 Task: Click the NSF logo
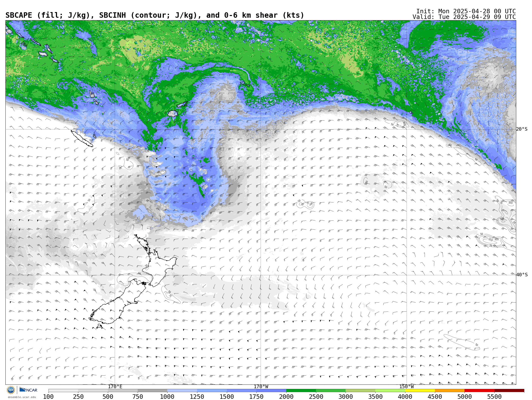[x=11, y=390]
